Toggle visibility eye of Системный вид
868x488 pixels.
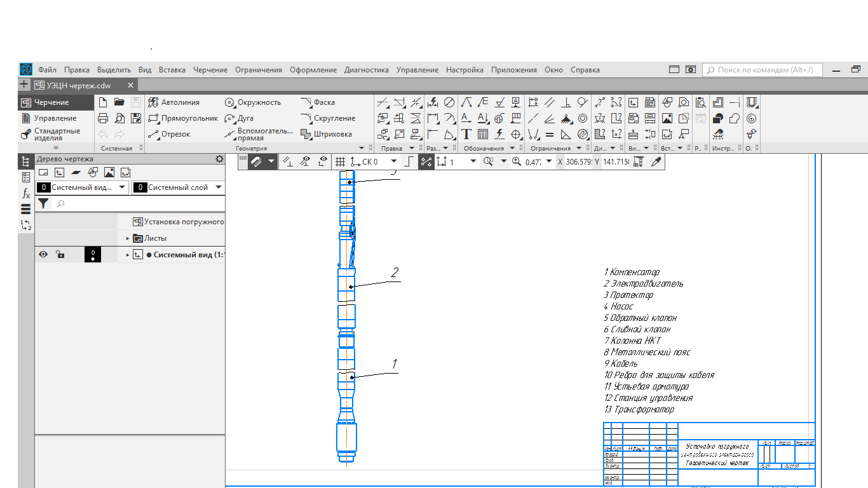pyautogui.click(x=43, y=255)
